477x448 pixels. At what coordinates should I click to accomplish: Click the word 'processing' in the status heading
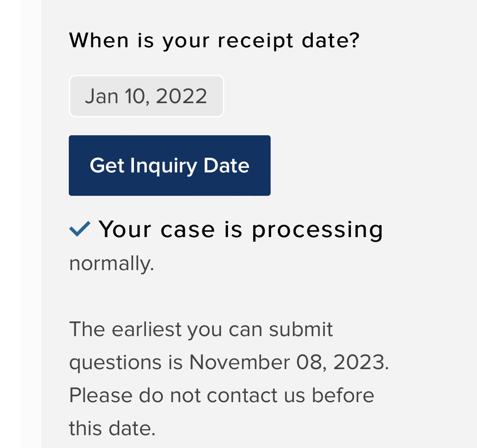pyautogui.click(x=317, y=231)
